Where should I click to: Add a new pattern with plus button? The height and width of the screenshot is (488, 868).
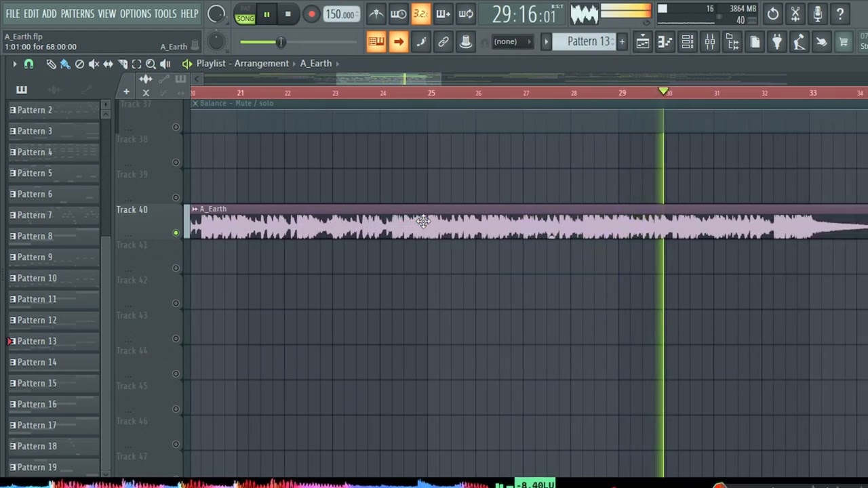[622, 42]
